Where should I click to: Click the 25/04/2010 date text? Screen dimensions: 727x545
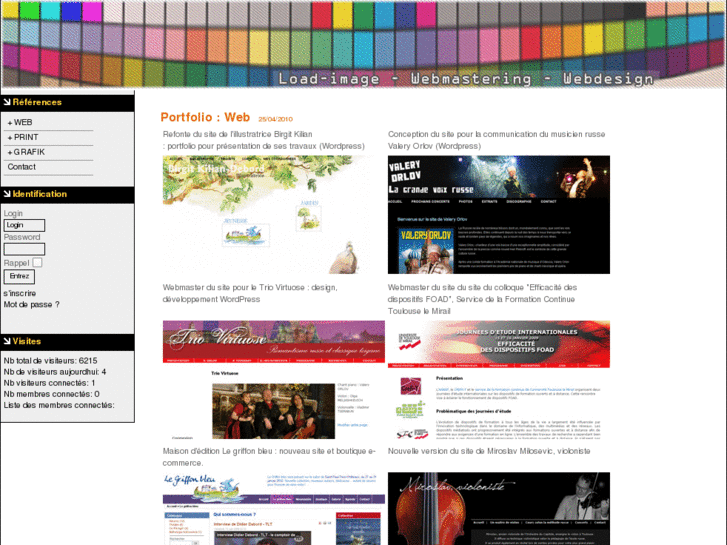point(275,119)
